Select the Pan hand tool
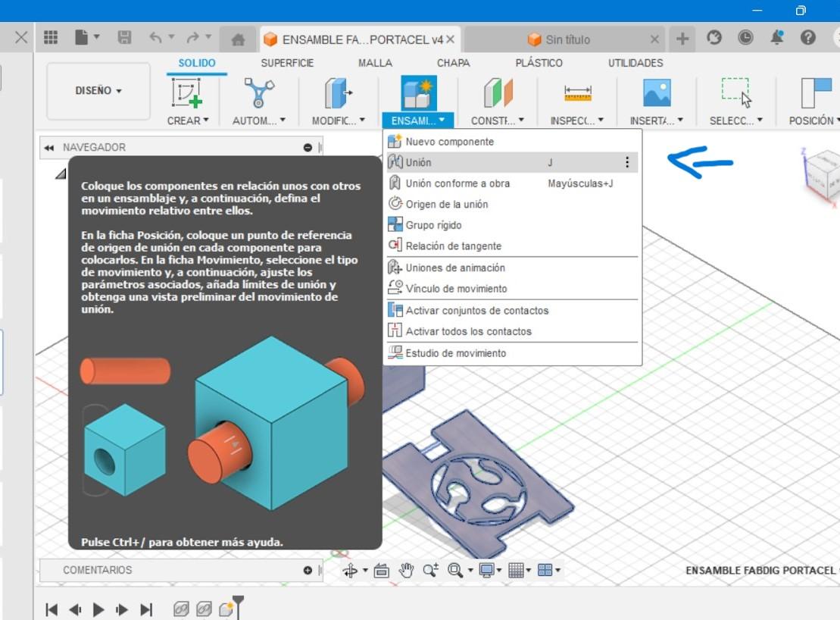 [407, 571]
